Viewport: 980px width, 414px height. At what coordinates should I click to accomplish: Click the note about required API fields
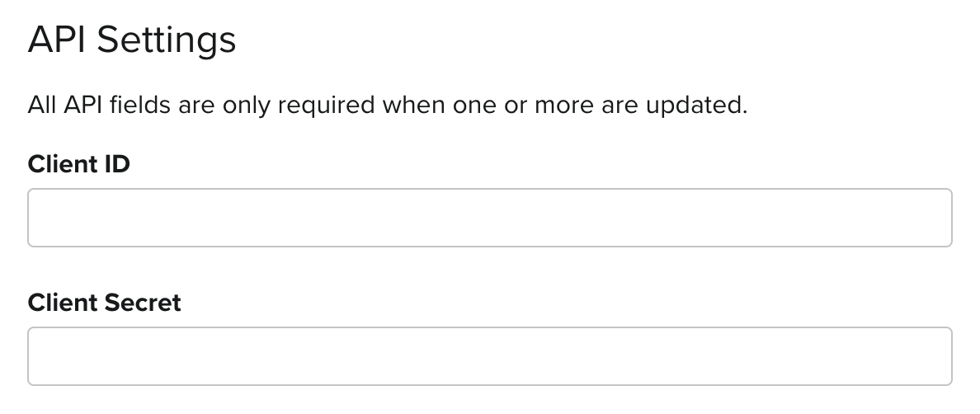387,106
